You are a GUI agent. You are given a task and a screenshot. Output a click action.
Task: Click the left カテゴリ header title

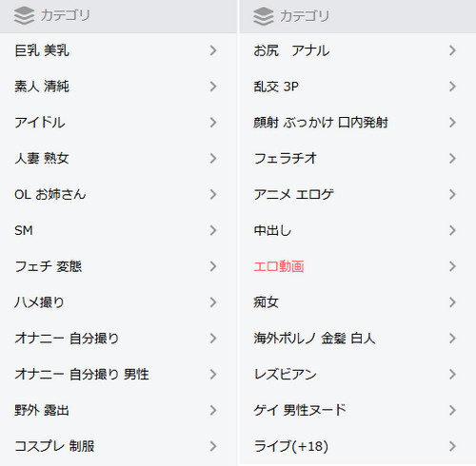tap(65, 15)
